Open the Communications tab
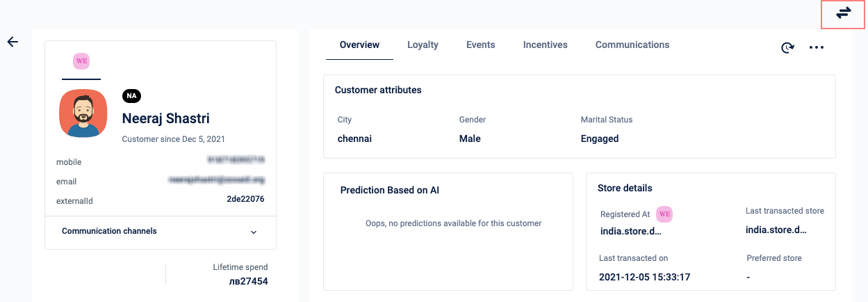Screen dimensions: 868x302 (x=632, y=45)
